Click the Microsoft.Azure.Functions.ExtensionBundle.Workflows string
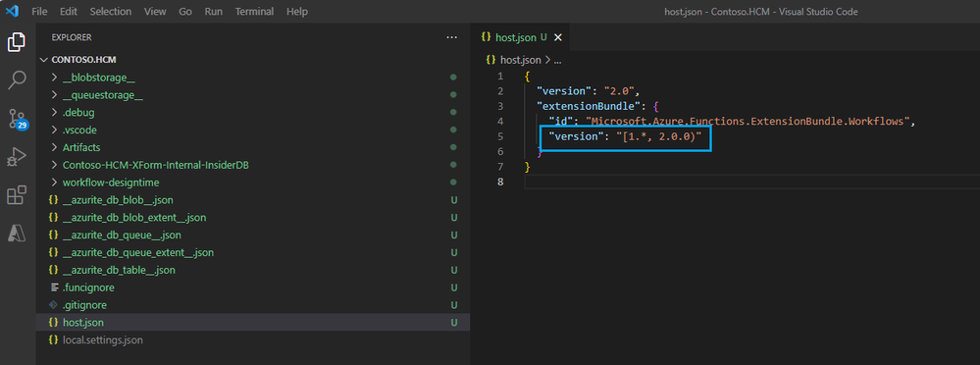Screen dimensions: 980x365 (x=748, y=122)
